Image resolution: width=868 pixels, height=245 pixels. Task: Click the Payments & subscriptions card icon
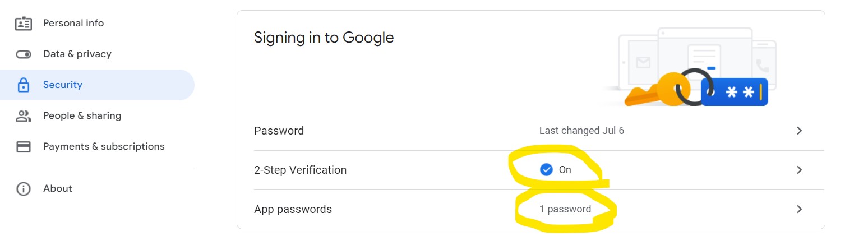24,147
